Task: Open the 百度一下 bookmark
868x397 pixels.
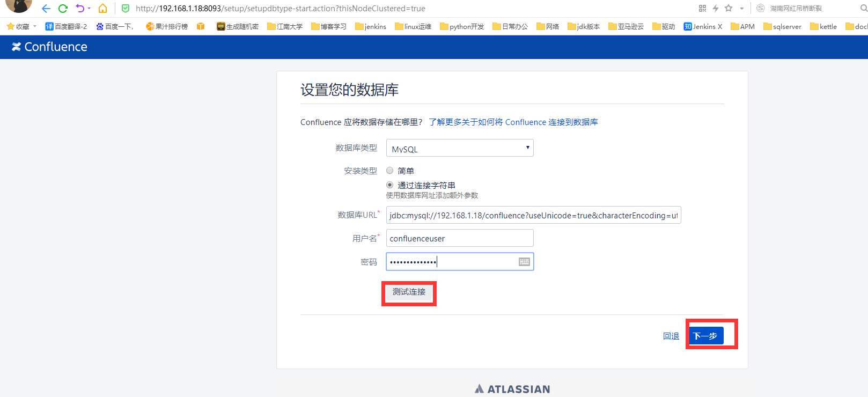Action: point(115,26)
